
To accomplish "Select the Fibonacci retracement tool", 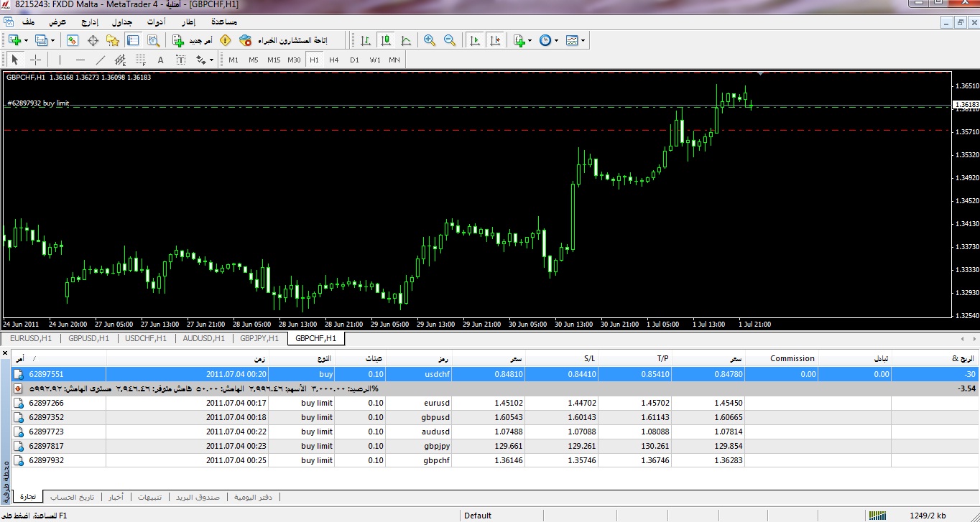I will click(141, 60).
